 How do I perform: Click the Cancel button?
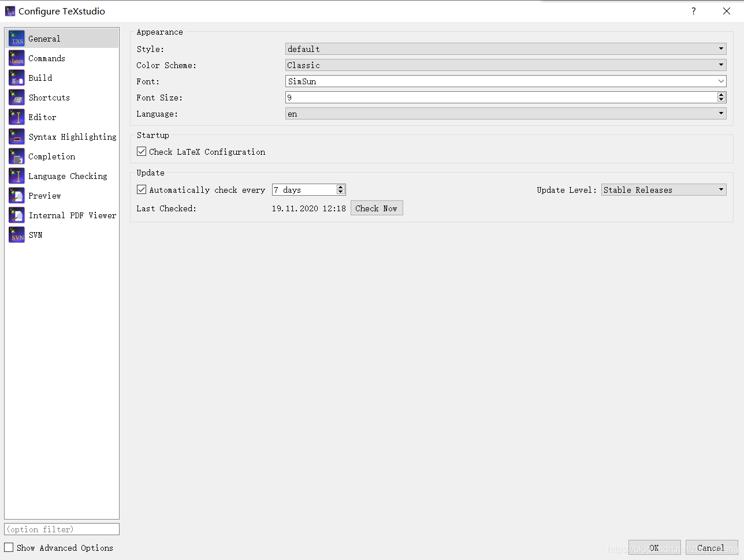pos(712,548)
